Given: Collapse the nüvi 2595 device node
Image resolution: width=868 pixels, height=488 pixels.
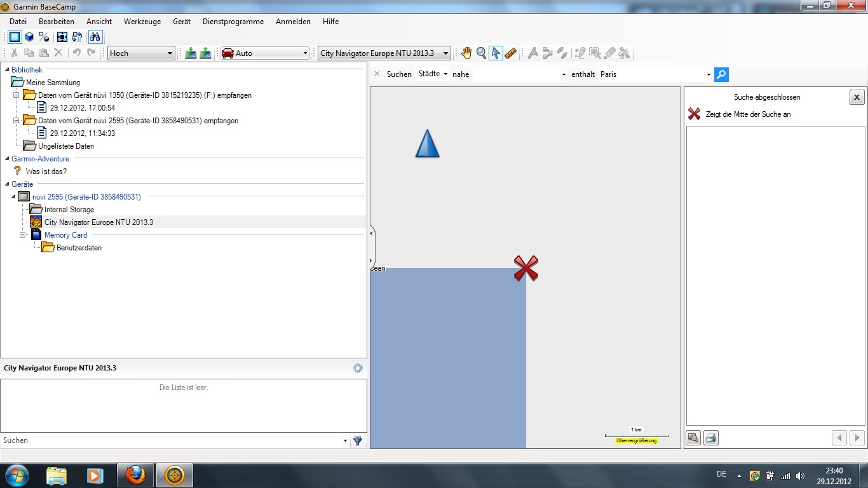Looking at the screenshot, I should (14, 197).
